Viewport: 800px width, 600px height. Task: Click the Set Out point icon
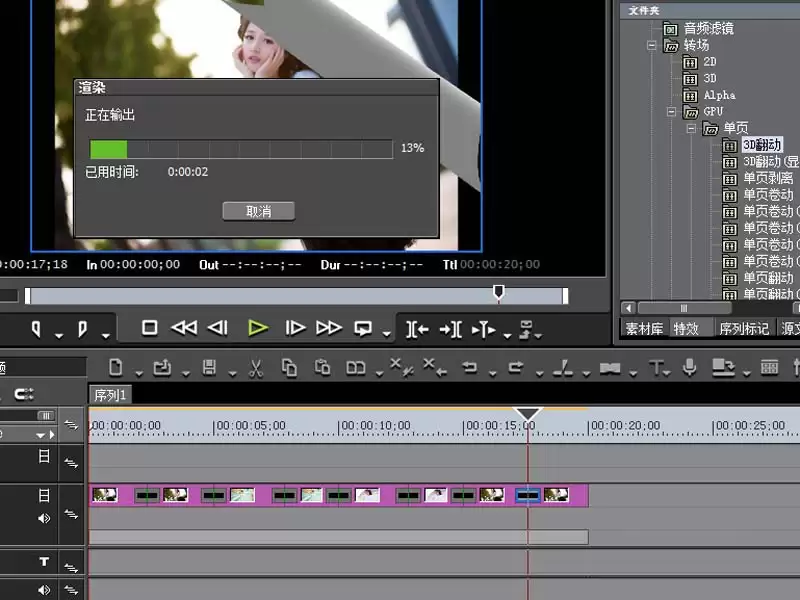(82, 329)
